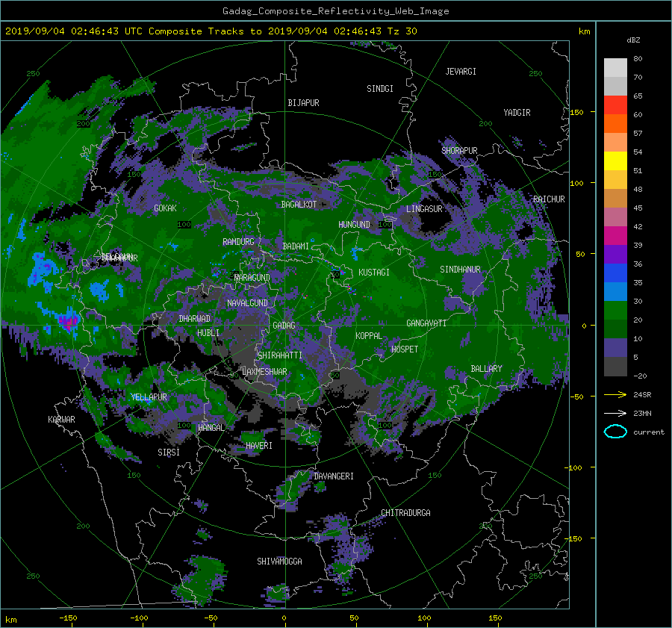Click the yellow 24SR arrow legend icon
Image resolution: width=672 pixels, height=628 pixels.
[615, 394]
